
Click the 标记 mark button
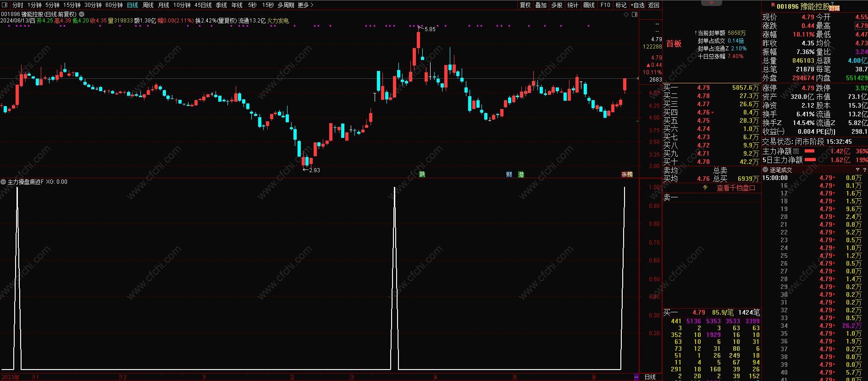click(621, 5)
